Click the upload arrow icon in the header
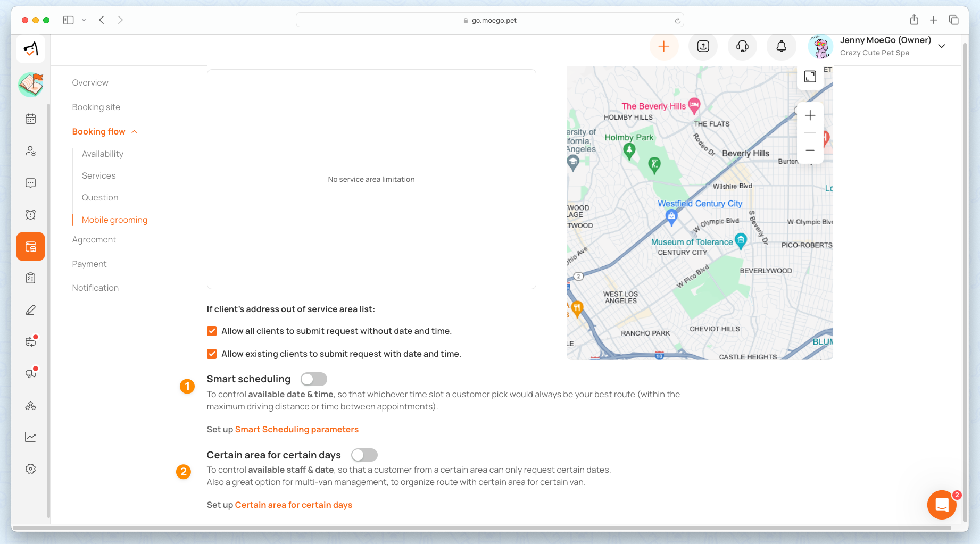 point(703,46)
